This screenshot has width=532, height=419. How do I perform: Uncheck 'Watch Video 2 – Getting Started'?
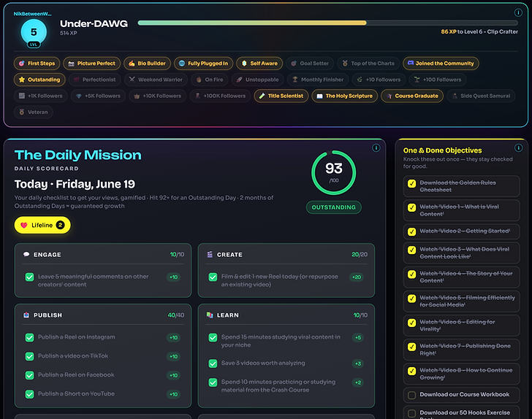point(412,231)
